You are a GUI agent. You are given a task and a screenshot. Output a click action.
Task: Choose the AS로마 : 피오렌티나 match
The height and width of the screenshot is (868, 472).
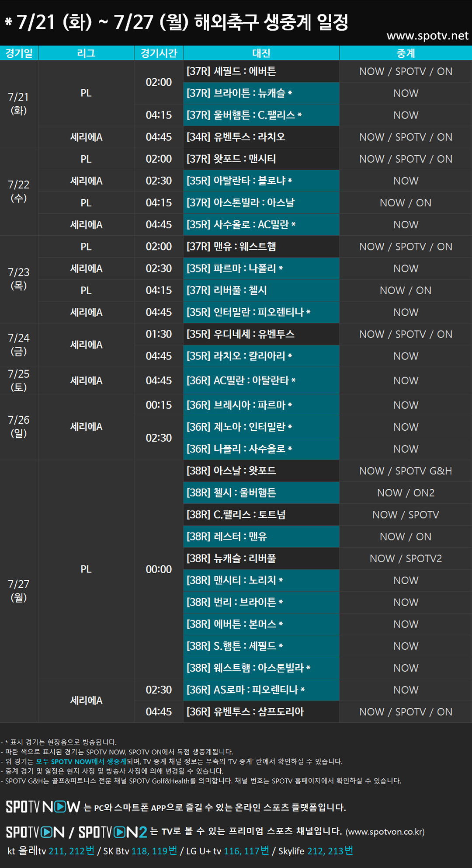tap(261, 690)
